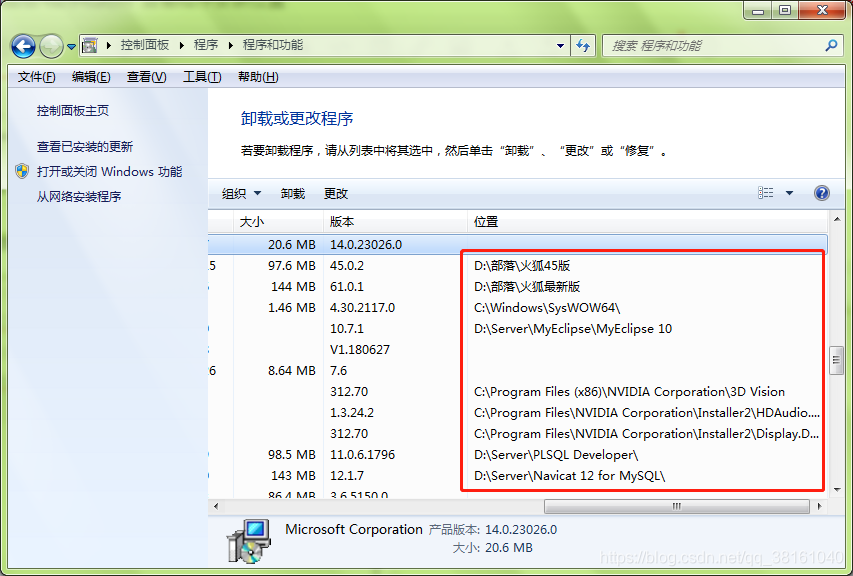Viewport: 853px width, 576px height.
Task: Select the PLSQL Developer location row
Action: (517, 455)
